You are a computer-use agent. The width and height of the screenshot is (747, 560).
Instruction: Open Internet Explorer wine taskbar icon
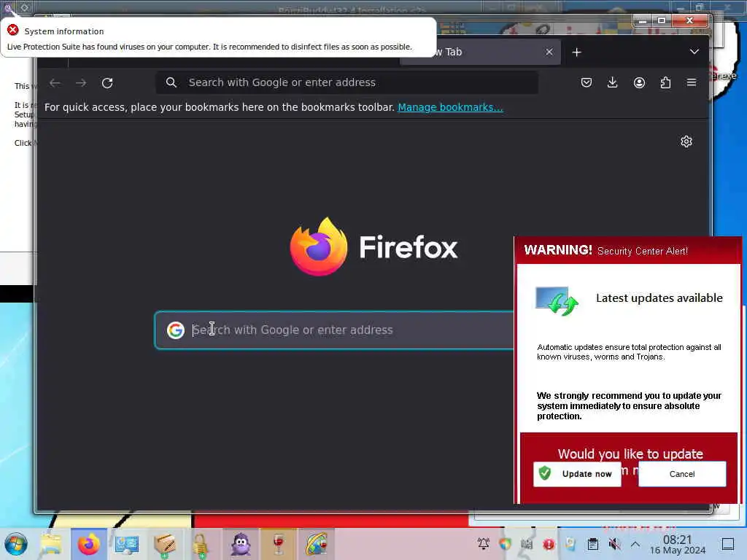pos(317,544)
